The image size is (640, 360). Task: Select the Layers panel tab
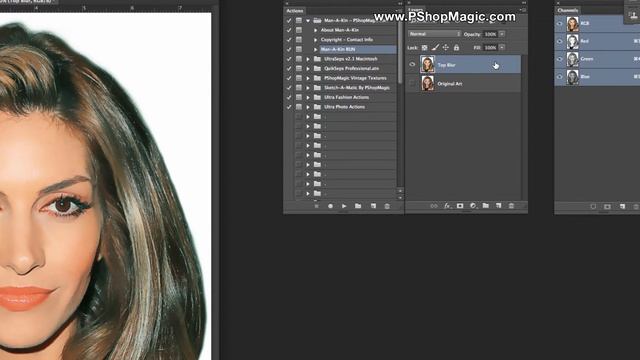pos(416,10)
